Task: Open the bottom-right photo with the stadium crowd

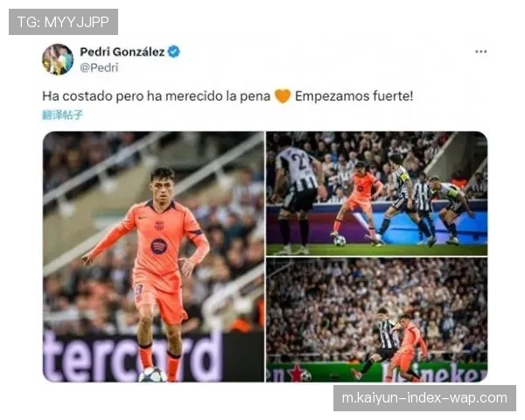Action: (376, 320)
